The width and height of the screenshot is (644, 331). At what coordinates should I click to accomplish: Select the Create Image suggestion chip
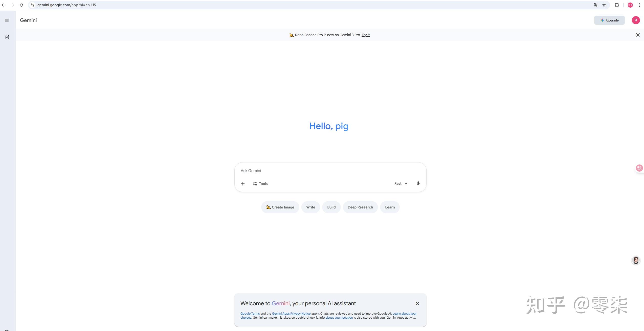(x=280, y=207)
